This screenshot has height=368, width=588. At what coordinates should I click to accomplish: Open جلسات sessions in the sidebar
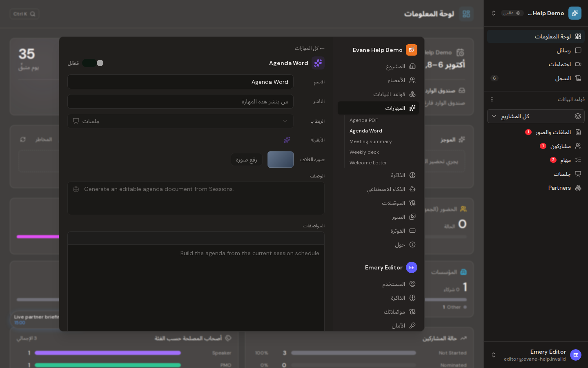536,174
